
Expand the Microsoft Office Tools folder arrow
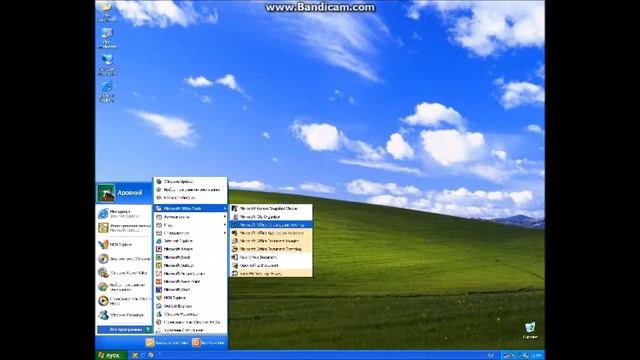[225, 208]
